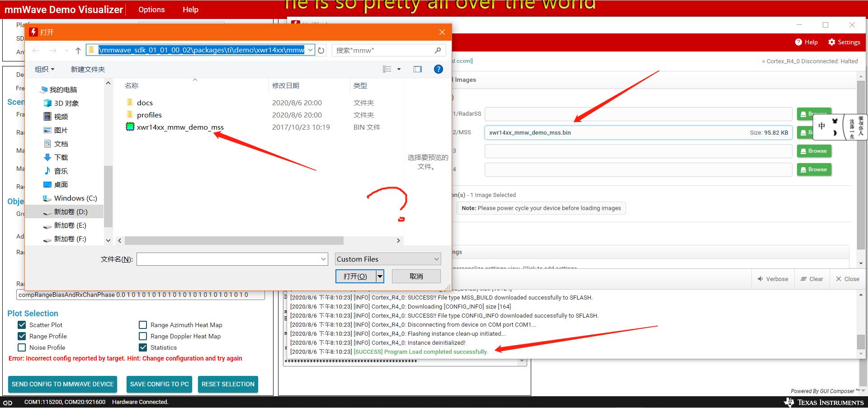Open Help in UniFlash red header
Screen dimensions: 868x408
[807, 42]
